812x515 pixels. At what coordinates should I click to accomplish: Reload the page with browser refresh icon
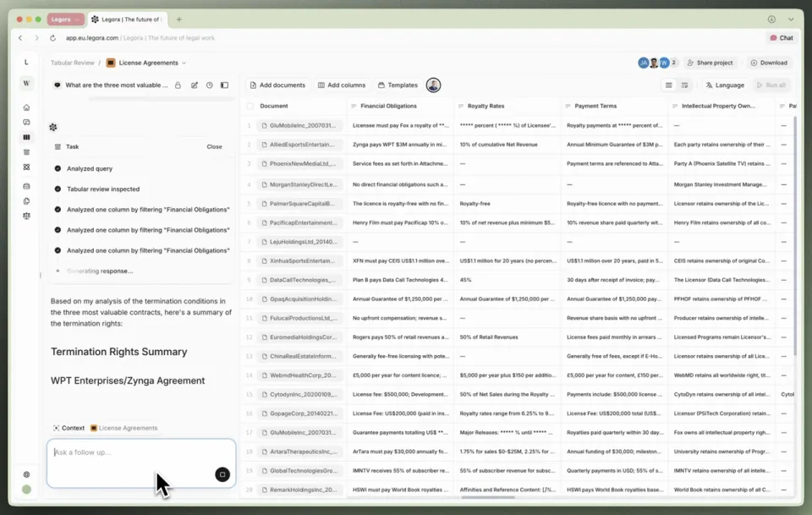tap(52, 38)
